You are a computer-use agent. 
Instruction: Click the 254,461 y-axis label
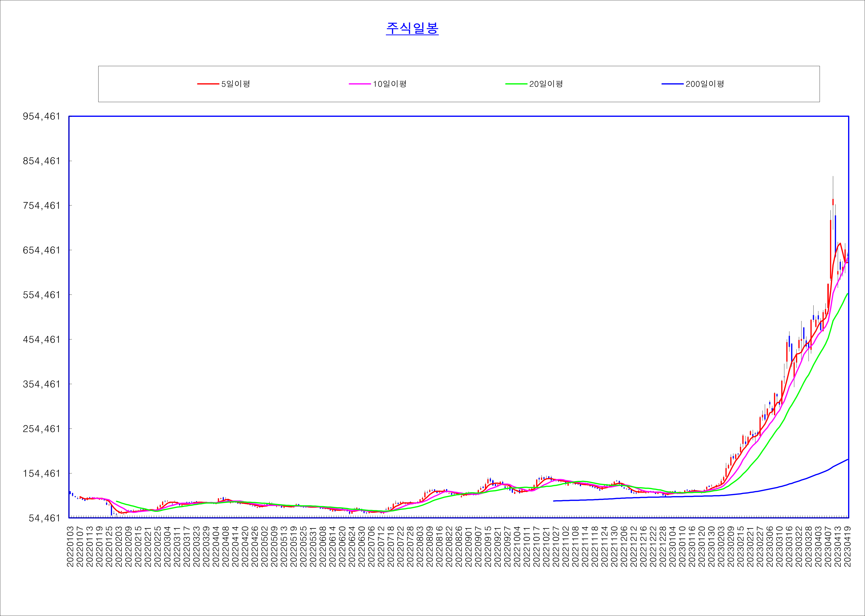pyautogui.click(x=42, y=429)
